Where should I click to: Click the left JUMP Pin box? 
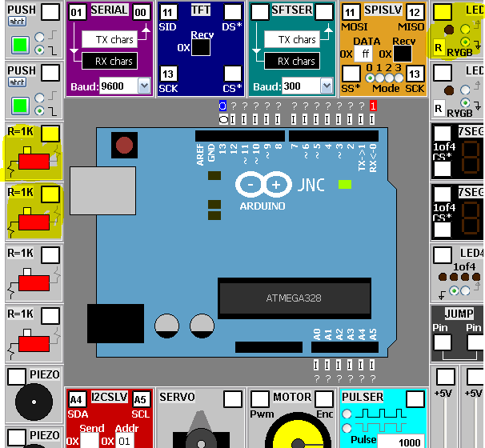tap(443, 342)
